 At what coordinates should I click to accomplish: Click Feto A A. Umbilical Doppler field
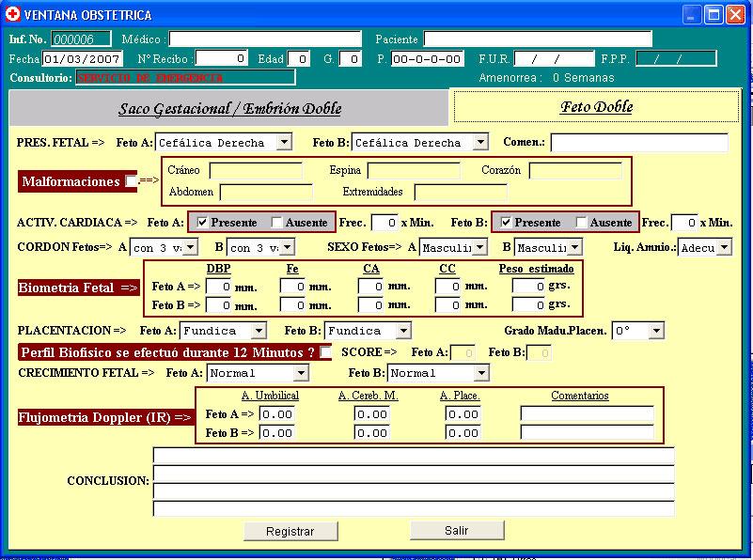coord(277,414)
